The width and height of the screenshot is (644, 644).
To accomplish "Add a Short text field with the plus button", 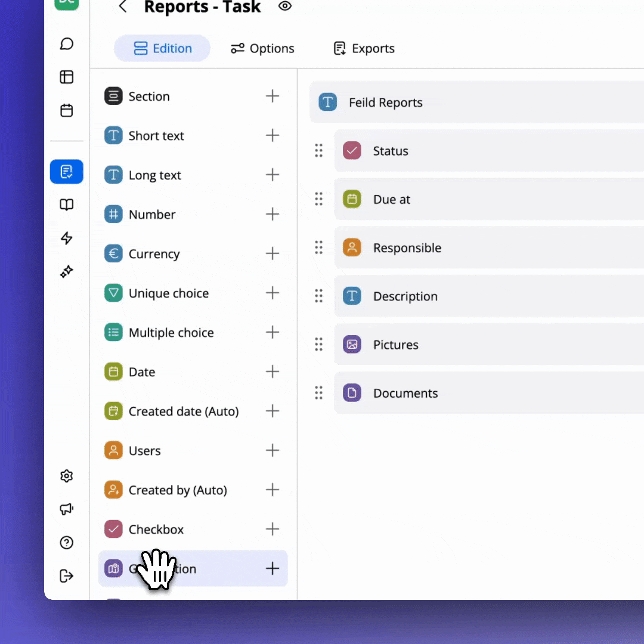I will 273,135.
